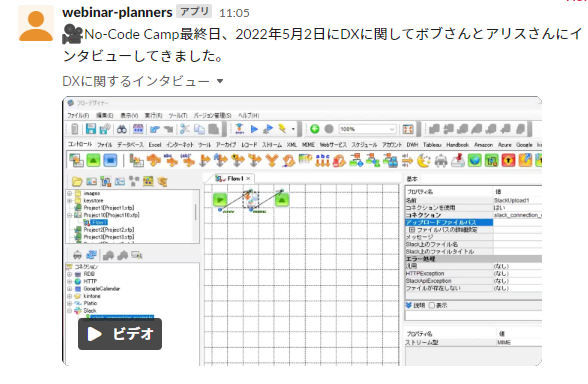588x384 pixels.
Task: Click the HTTPException property row
Action: 473,274
